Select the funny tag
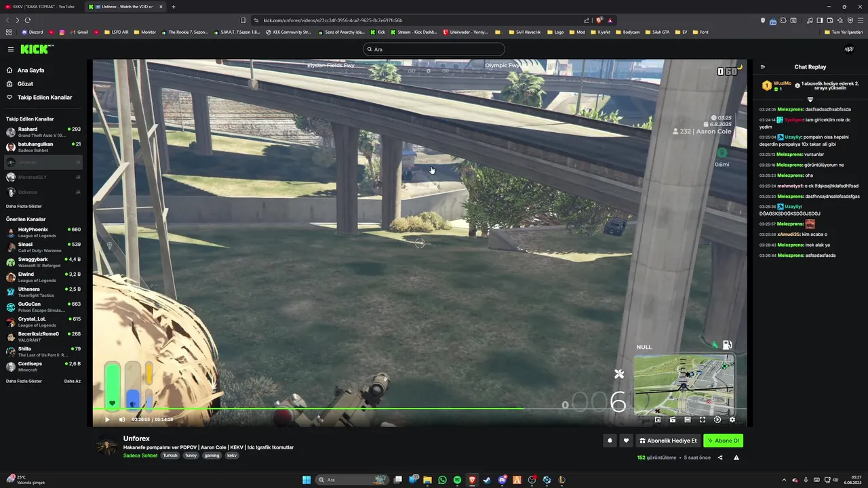The image size is (868, 488). [x=191, y=455]
